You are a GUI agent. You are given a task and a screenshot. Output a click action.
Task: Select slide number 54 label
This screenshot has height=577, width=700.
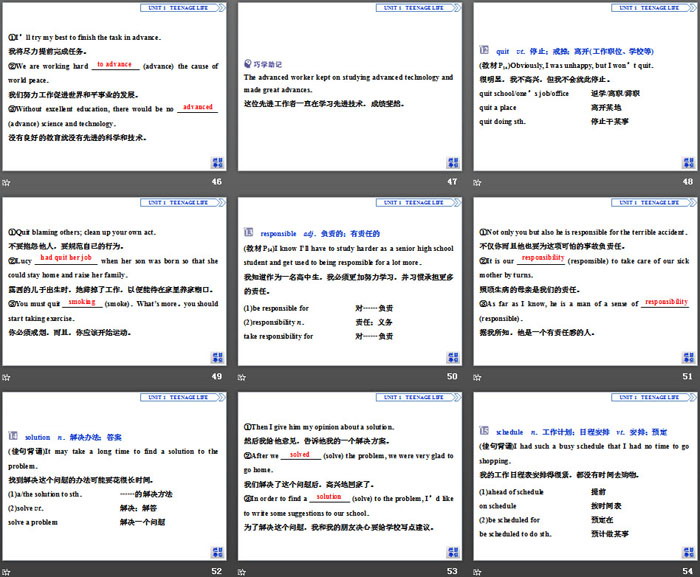688,571
